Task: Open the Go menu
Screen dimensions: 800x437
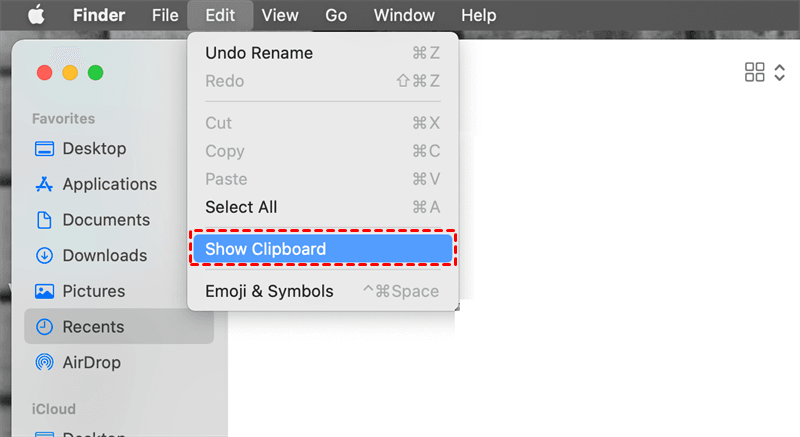Action: pyautogui.click(x=336, y=15)
